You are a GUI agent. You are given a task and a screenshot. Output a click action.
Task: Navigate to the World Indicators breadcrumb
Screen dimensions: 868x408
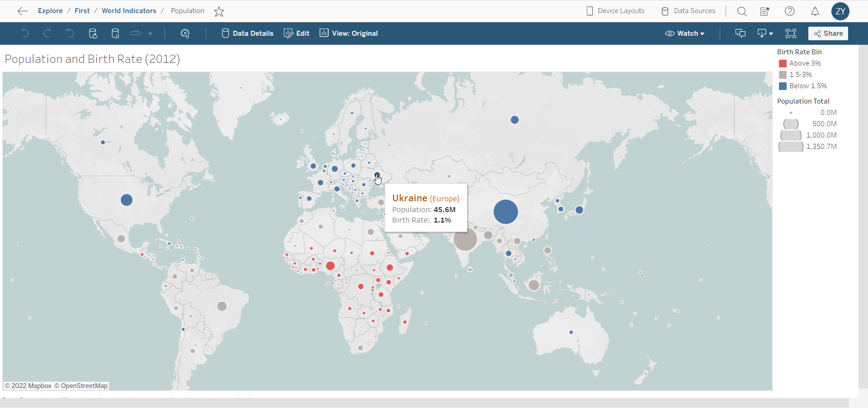[129, 10]
